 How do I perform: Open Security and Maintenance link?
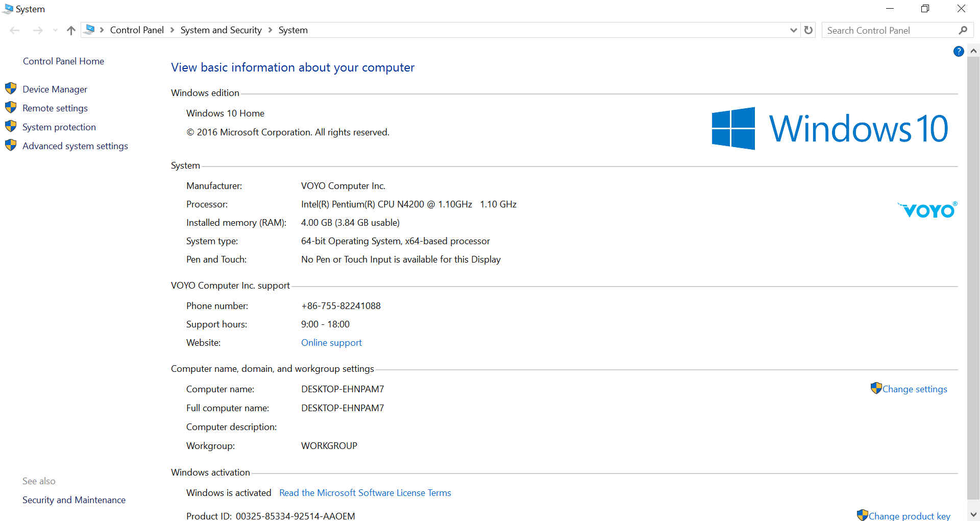point(74,500)
